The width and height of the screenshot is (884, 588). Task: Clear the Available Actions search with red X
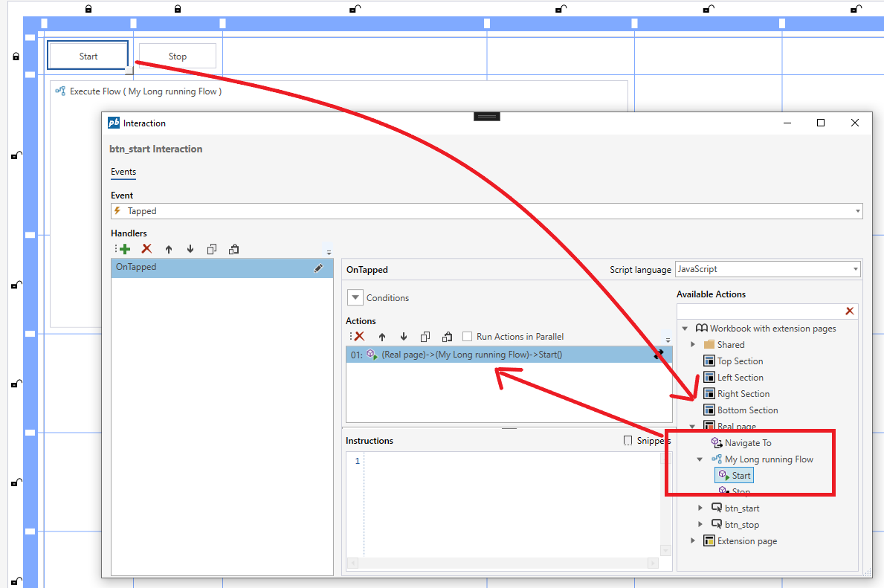pos(850,311)
